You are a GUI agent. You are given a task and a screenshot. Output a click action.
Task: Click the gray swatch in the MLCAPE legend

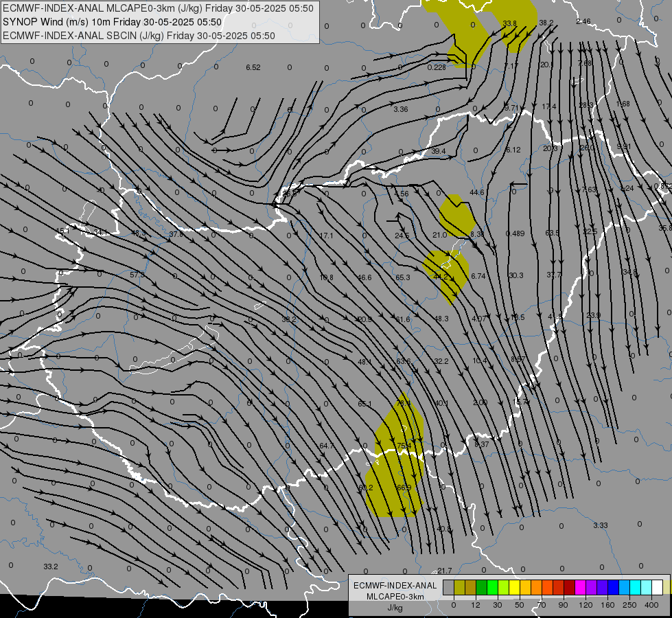(x=449, y=587)
